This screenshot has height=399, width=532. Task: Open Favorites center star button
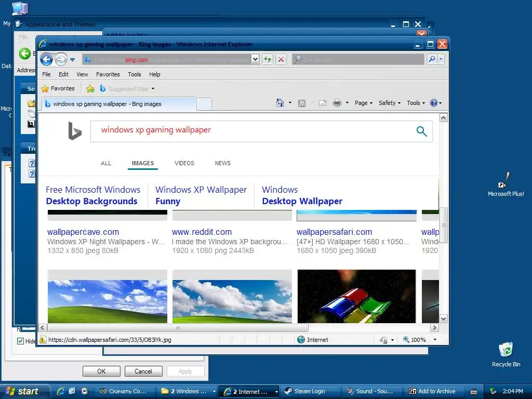58,88
